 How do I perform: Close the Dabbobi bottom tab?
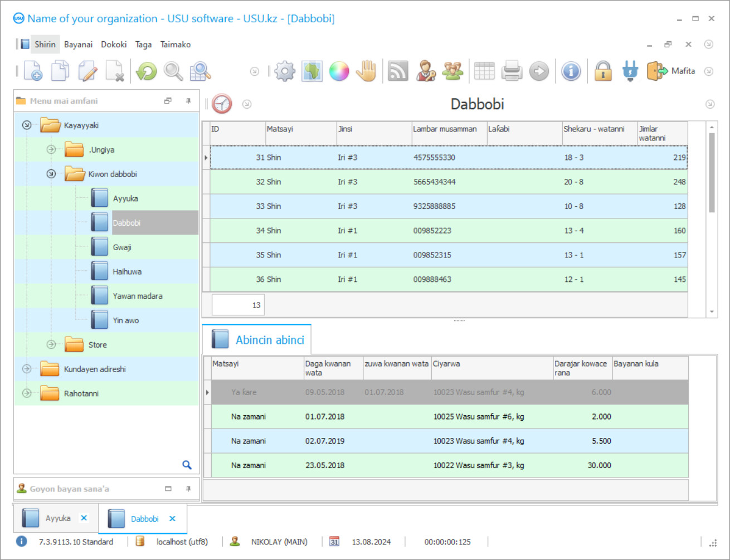click(173, 519)
